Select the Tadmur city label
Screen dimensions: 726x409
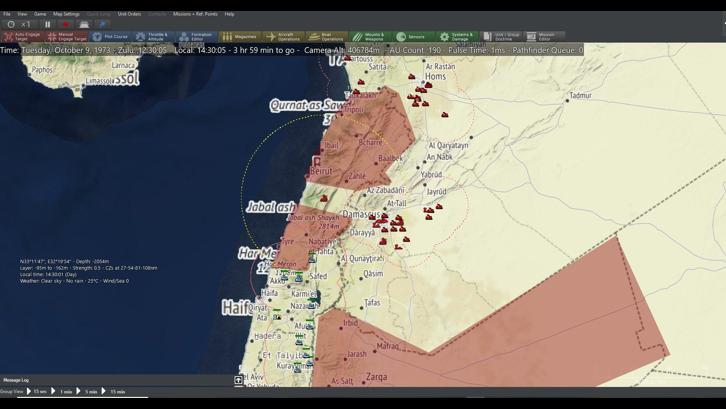click(x=581, y=95)
